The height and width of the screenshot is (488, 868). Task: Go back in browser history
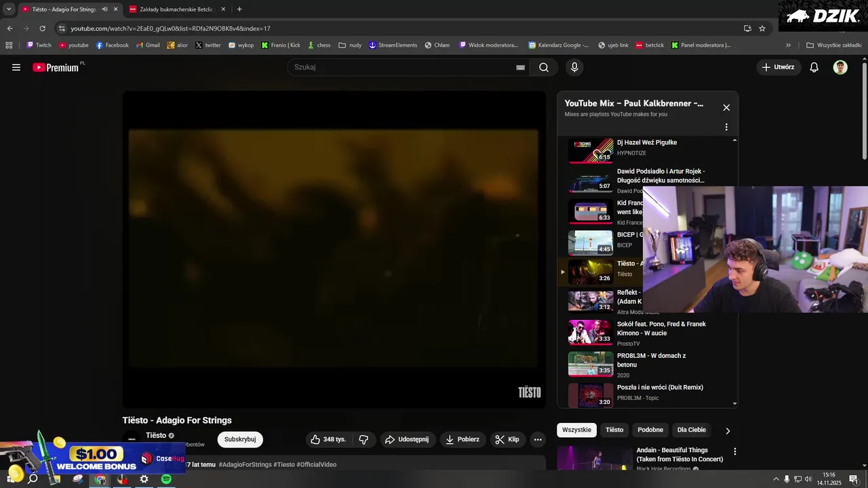pos(9,28)
